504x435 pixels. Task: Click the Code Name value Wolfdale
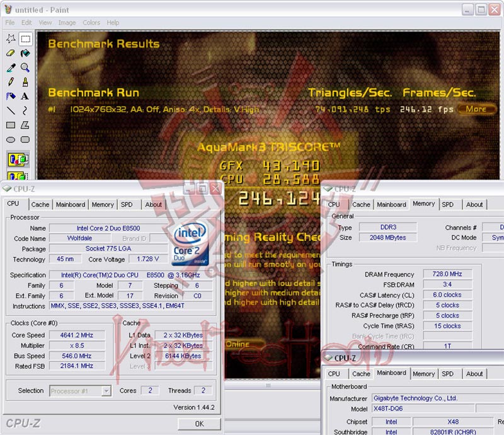pyautogui.click(x=80, y=238)
